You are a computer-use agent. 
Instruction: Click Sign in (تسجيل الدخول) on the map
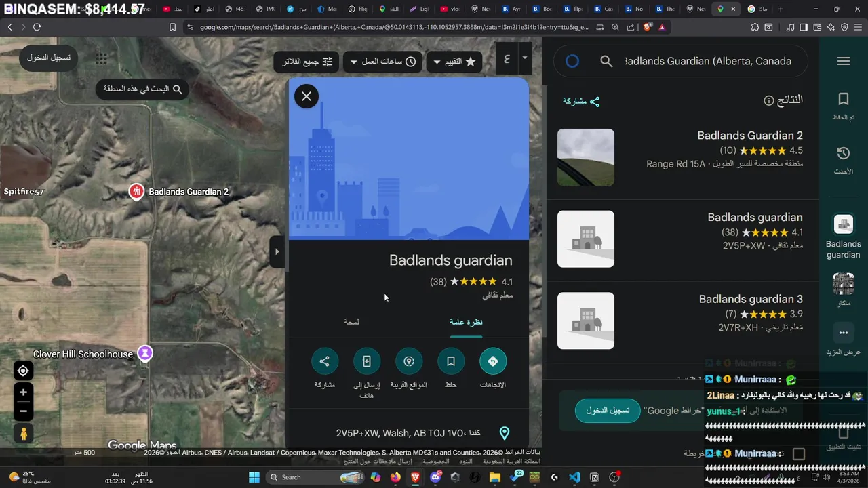49,58
